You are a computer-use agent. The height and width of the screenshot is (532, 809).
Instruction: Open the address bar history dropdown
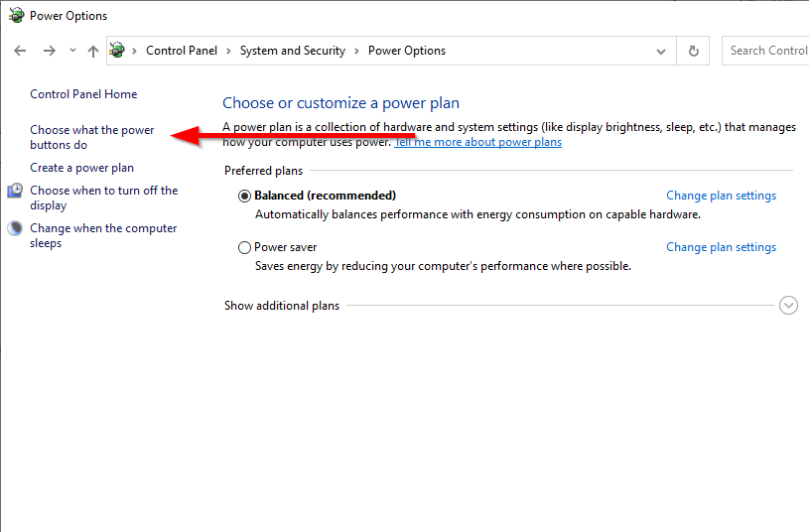tap(661, 51)
